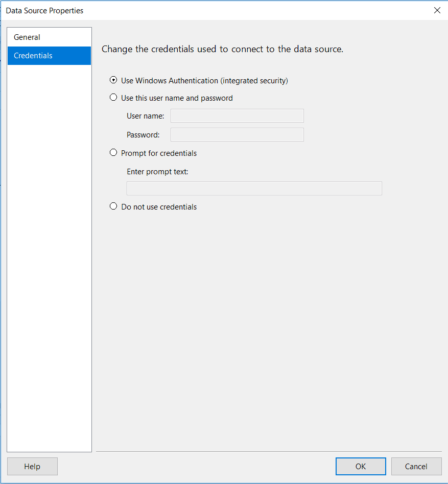Click inside the User name field
This screenshot has width=448, height=484.
237,116
